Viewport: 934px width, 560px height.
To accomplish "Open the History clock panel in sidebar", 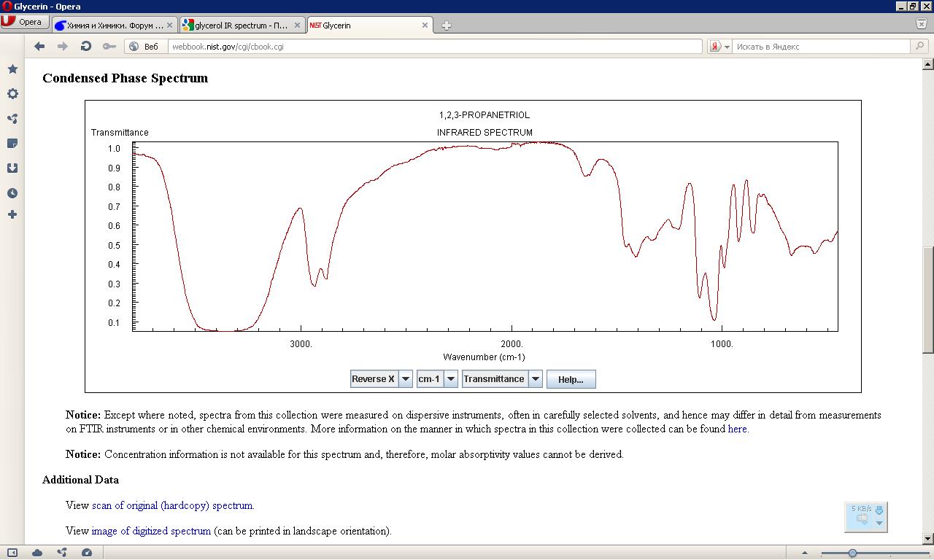I will (12, 193).
